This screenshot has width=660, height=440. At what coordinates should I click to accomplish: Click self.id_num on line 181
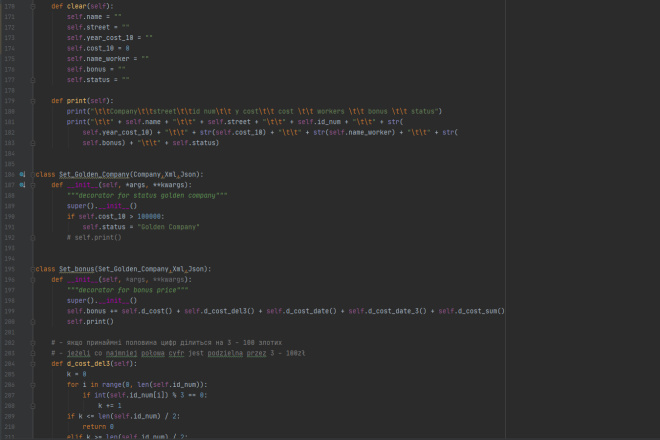click(319, 122)
